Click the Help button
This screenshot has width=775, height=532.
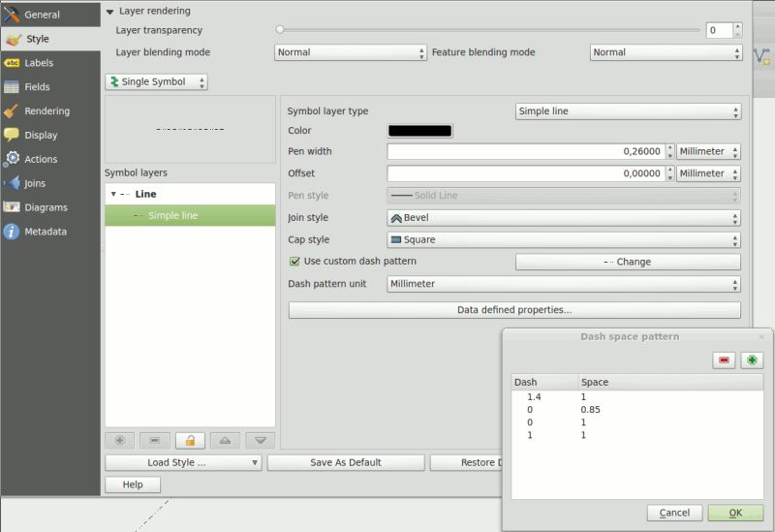133,485
